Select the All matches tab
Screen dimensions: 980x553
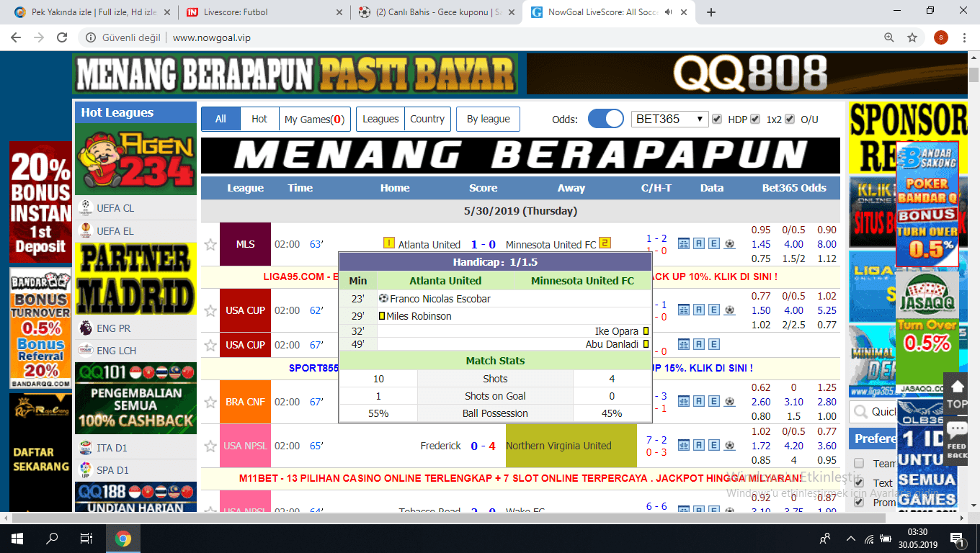[x=220, y=119]
